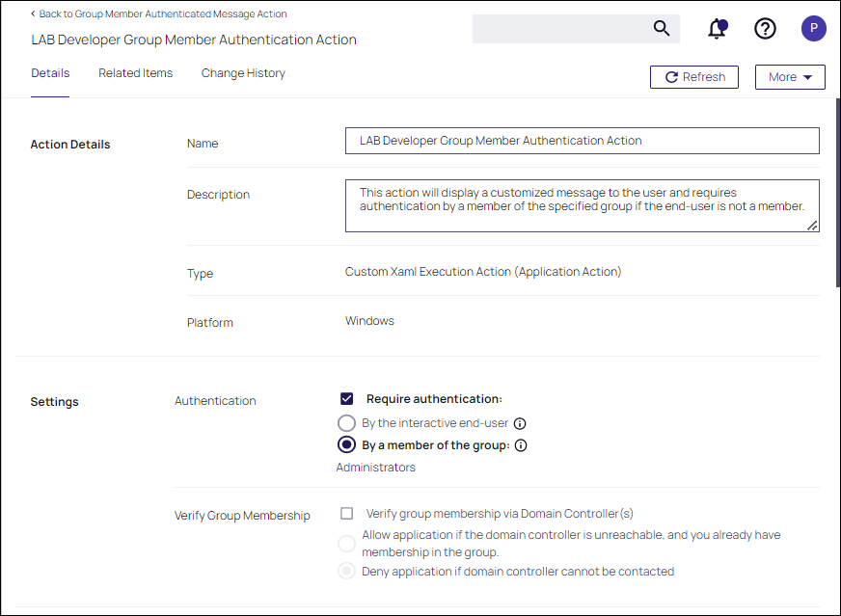Click into the Name input field
This screenshot has height=616, width=841.
click(x=582, y=141)
